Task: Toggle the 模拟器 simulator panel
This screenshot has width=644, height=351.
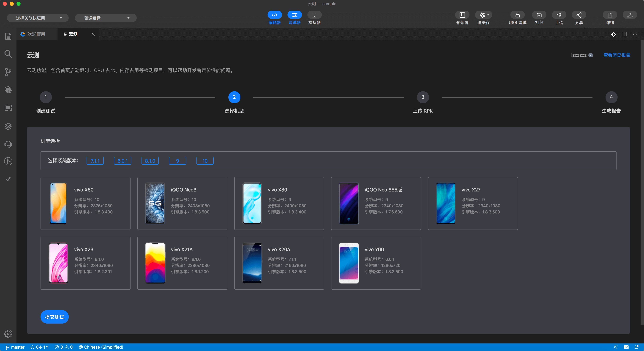Action: (314, 15)
